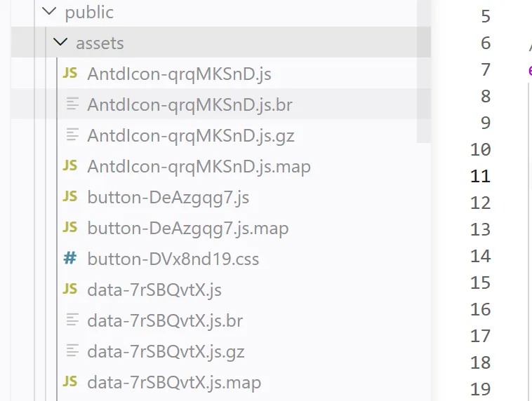Screen dimensions: 532x401
Task: Collapse the public folder chevron
Action: coord(49,12)
